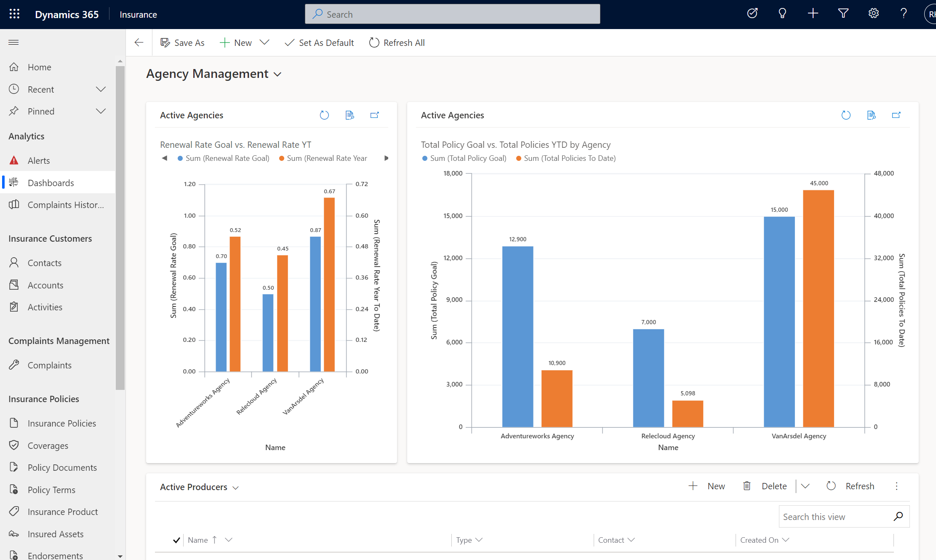Open the advanced find filter icon
Screen dimensions: 936x560
pyautogui.click(x=843, y=13)
